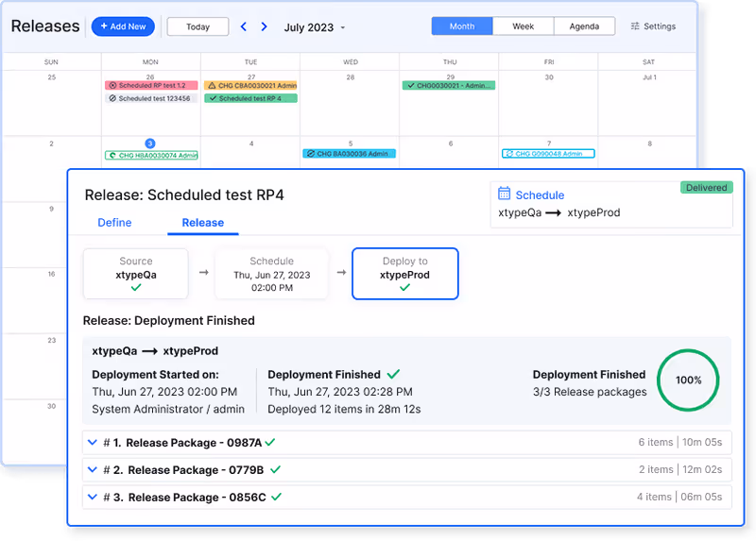The width and height of the screenshot is (756, 541).
Task: Click the cancel icon on Scheduled RP test 1.2
Action: (x=112, y=85)
